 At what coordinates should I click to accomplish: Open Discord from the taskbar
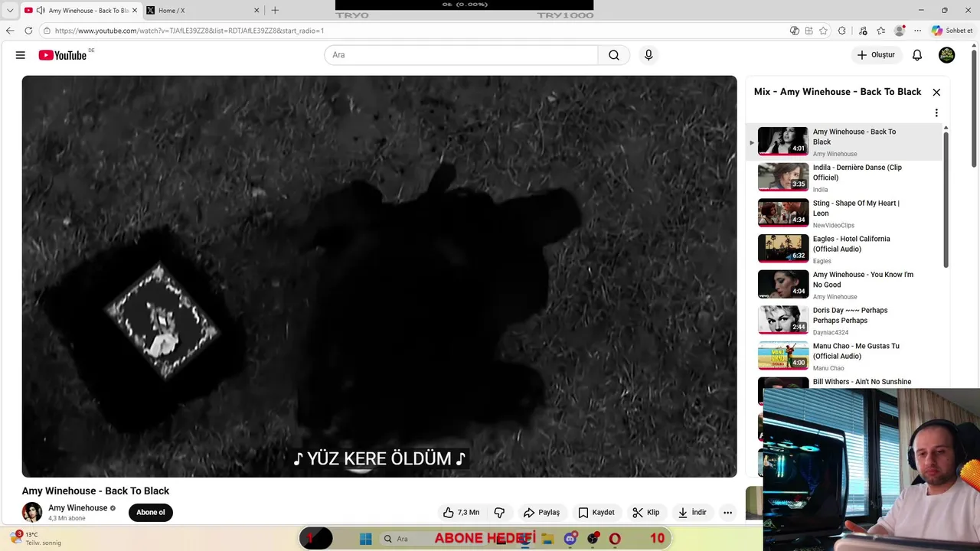pos(570,539)
